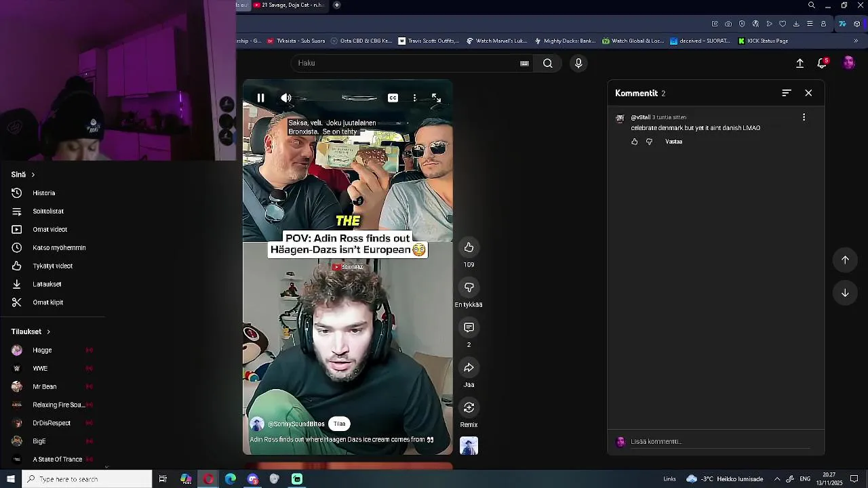Image resolution: width=868 pixels, height=488 pixels.
Task: Expand the short to fullscreen
Action: [436, 98]
